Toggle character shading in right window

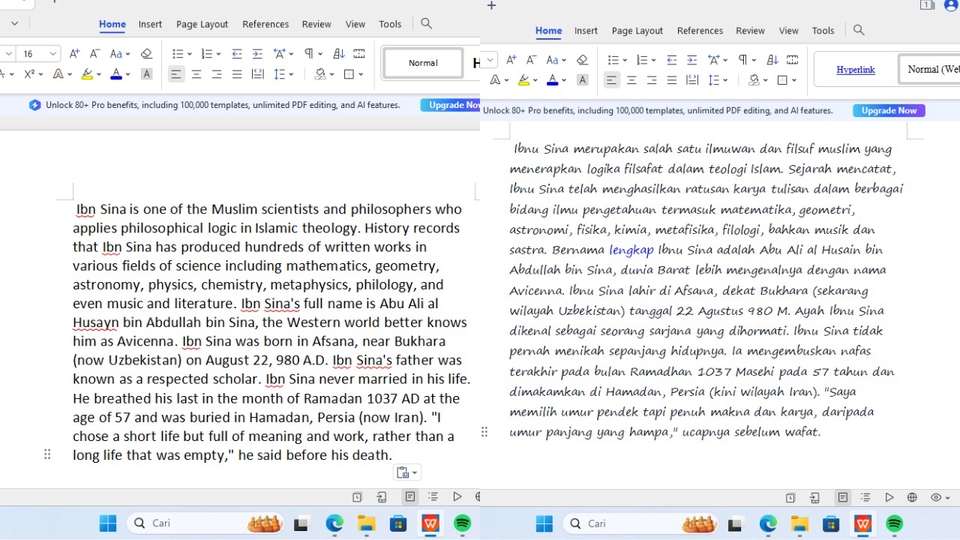(x=582, y=80)
